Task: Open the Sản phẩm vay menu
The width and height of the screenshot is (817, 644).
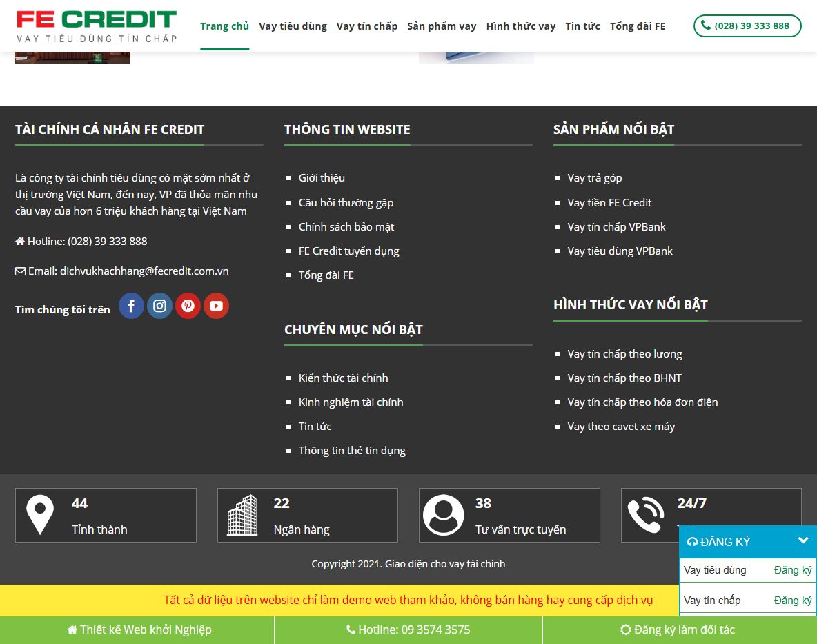Action: pos(442,26)
